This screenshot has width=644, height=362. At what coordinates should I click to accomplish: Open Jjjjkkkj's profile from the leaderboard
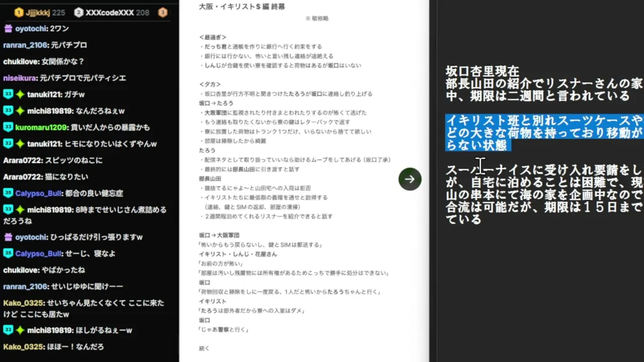37,13
